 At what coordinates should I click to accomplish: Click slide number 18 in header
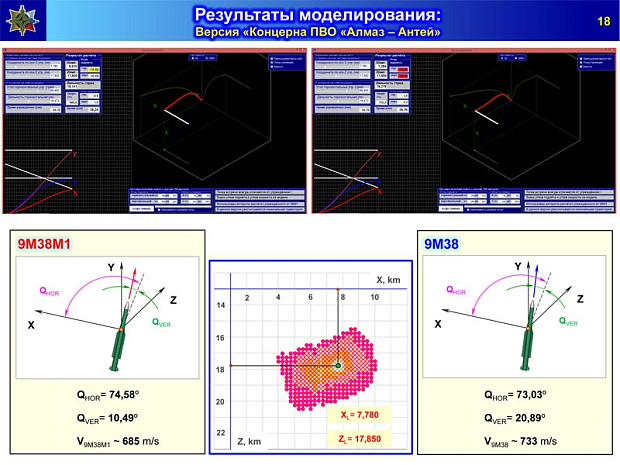coord(603,21)
